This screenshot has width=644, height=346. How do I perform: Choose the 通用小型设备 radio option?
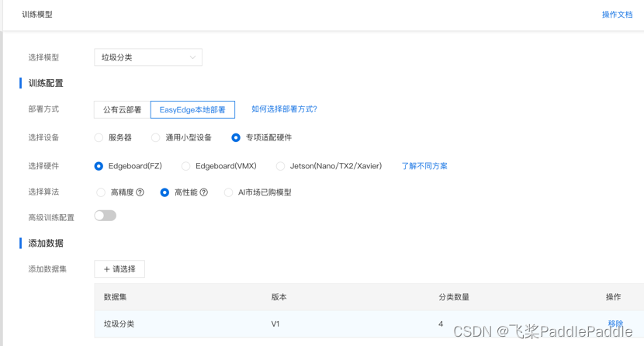(156, 138)
